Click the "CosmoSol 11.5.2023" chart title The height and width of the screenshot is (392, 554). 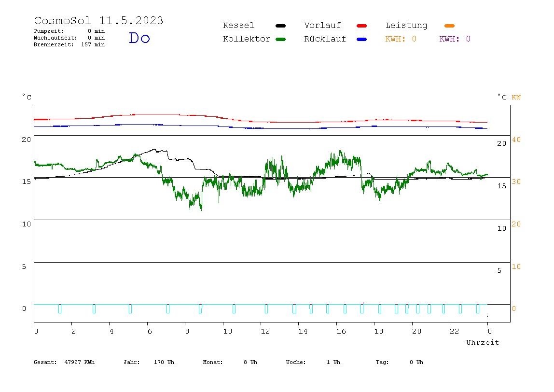(98, 20)
